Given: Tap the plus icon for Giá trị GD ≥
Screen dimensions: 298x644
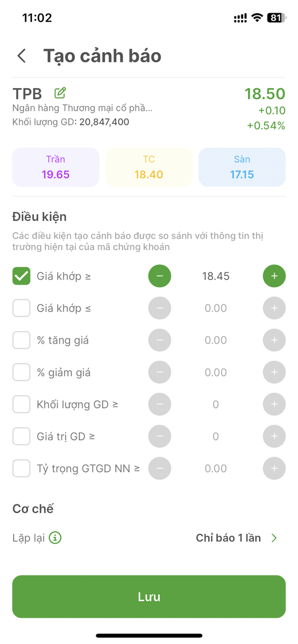Looking at the screenshot, I should click(274, 436).
